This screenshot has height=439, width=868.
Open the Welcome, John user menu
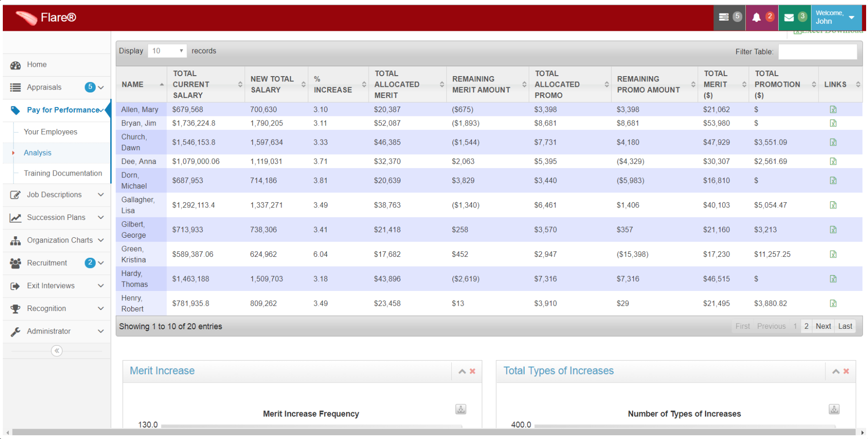pos(836,17)
